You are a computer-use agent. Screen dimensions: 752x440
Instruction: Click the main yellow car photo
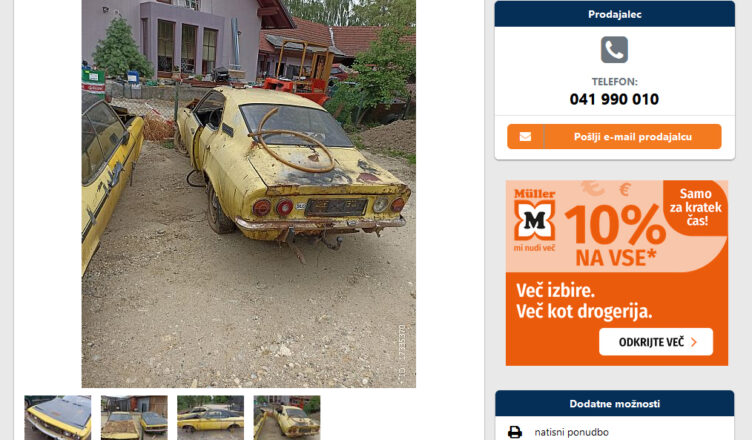coord(248,193)
